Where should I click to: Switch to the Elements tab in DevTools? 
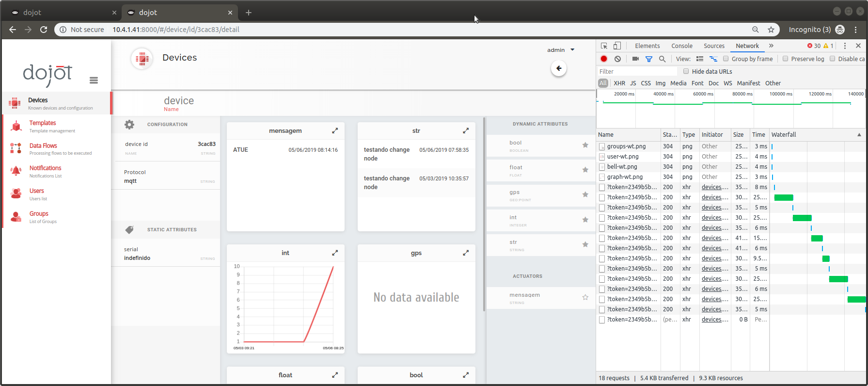point(647,46)
